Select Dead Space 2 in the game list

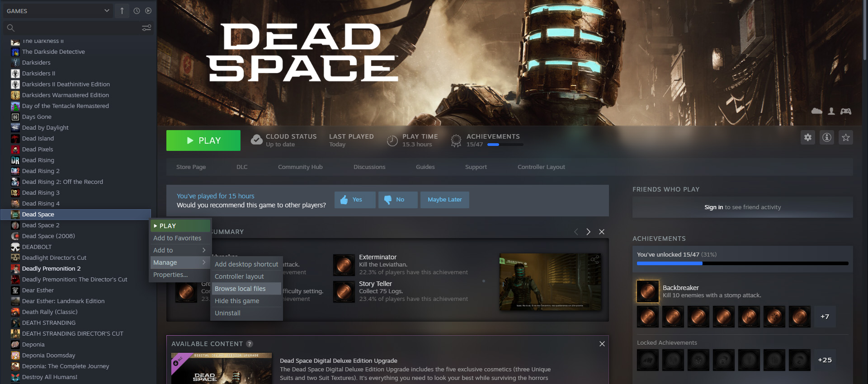41,225
